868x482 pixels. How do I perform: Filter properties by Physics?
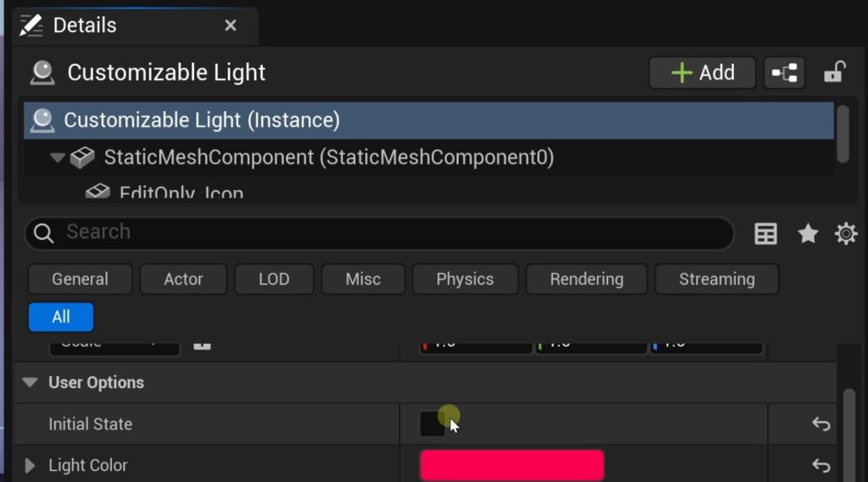tap(465, 279)
